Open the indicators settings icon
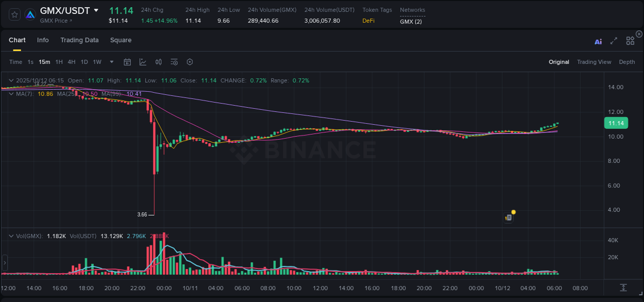This screenshot has height=302, width=644. tap(174, 62)
